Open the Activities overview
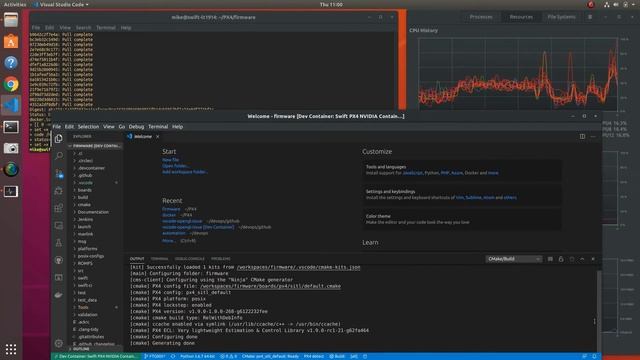Viewport: 640px width, 360px height. coord(15,4)
